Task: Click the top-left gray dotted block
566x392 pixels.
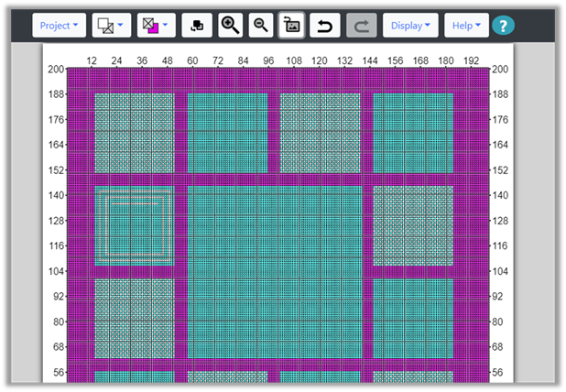Action: pyautogui.click(x=135, y=133)
